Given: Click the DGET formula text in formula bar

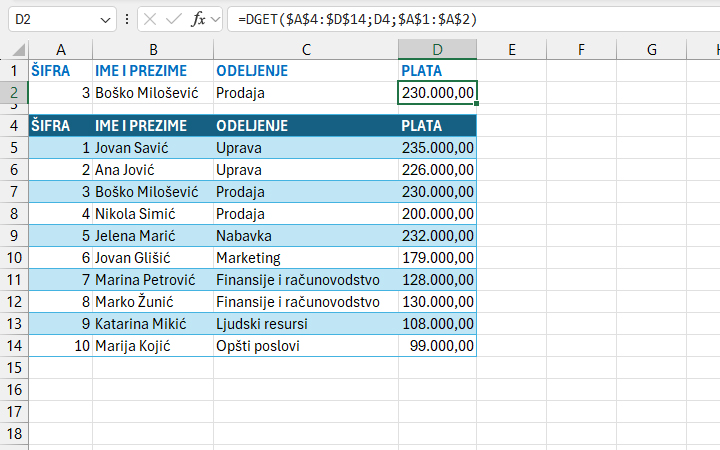Looking at the screenshot, I should coord(350,19).
